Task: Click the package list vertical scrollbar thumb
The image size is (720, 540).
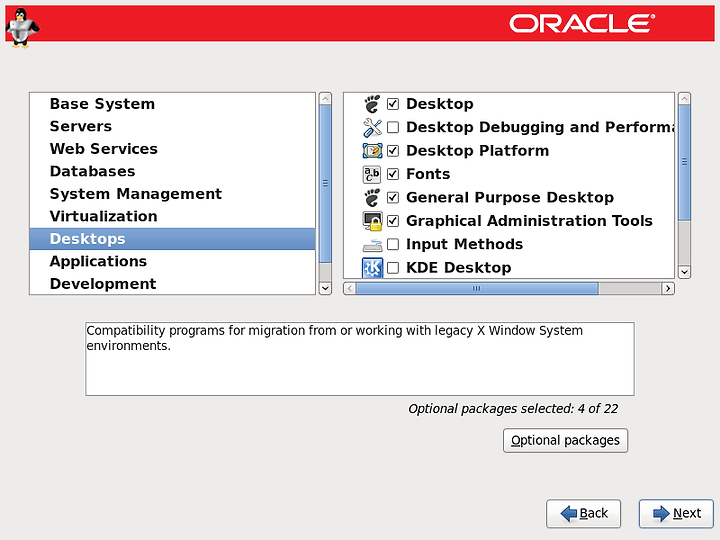Action: tap(684, 163)
